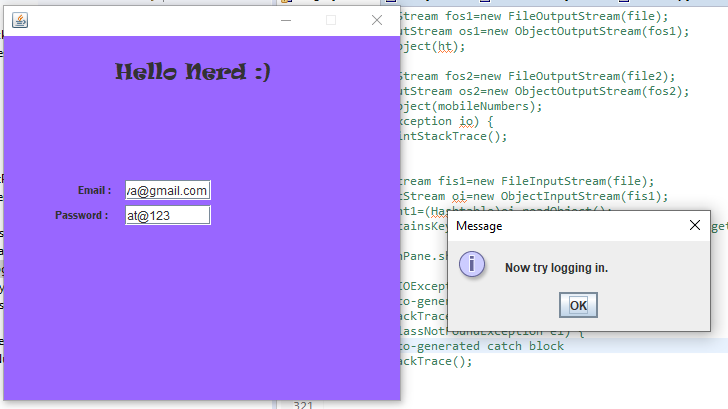Click code line with FileOutputStream(file2) in editor
The width and height of the screenshot is (728, 409).
click(x=538, y=76)
